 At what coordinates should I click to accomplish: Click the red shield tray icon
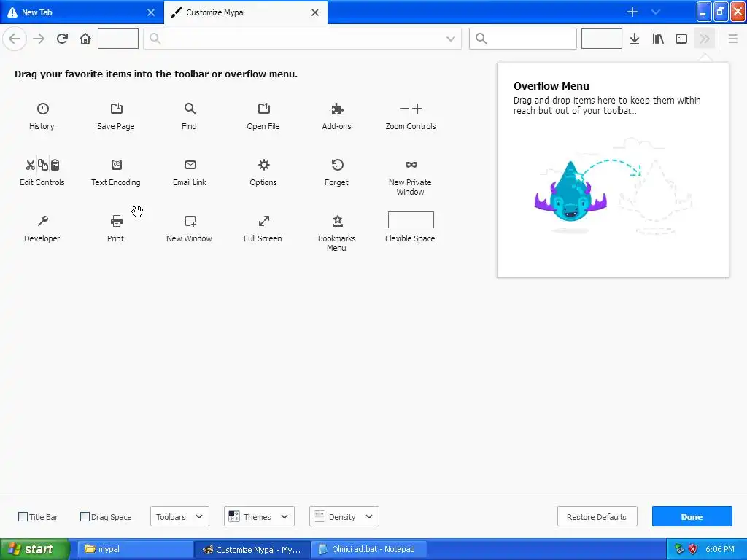(x=693, y=550)
